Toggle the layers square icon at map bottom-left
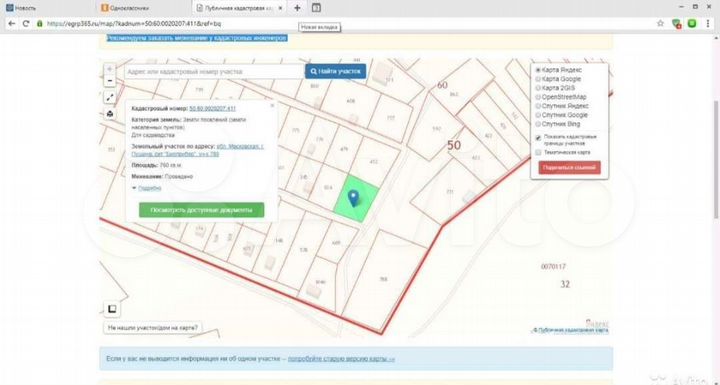720x385 pixels. point(112,309)
